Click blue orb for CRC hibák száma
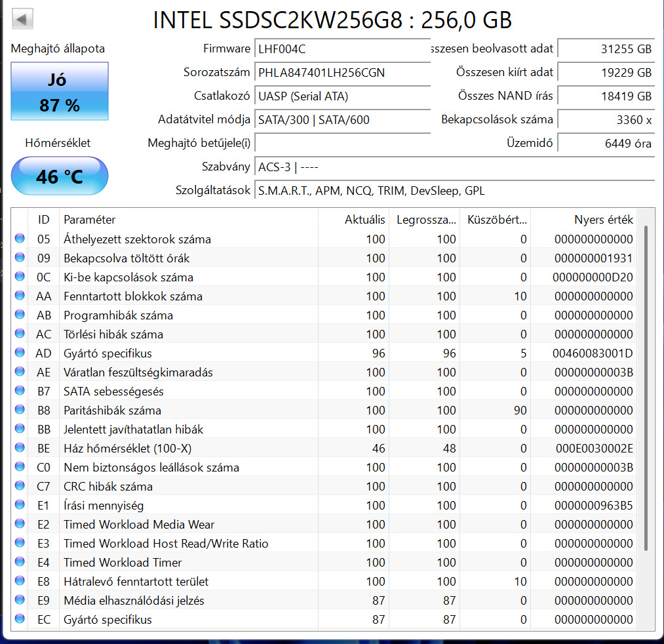The image size is (664, 644). click(20, 487)
